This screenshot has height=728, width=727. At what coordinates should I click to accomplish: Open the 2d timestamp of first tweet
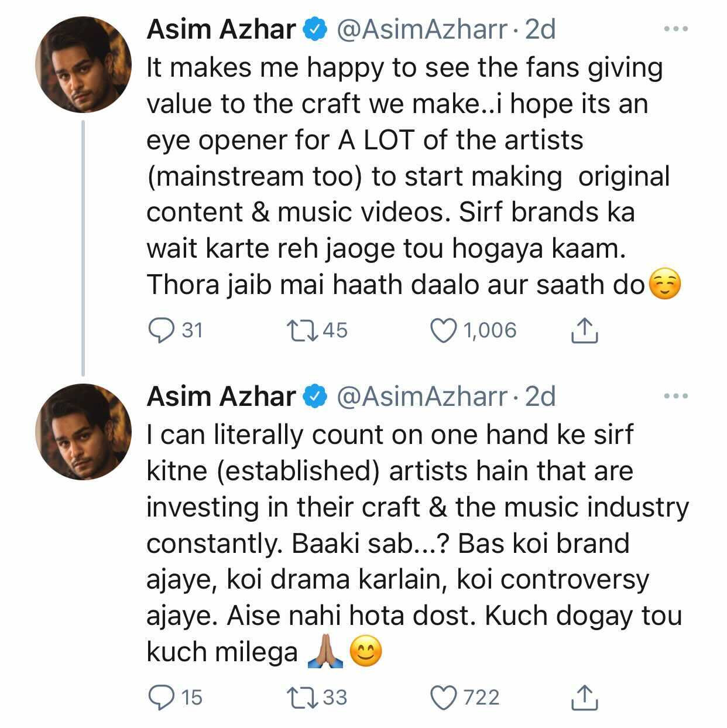click(540, 29)
